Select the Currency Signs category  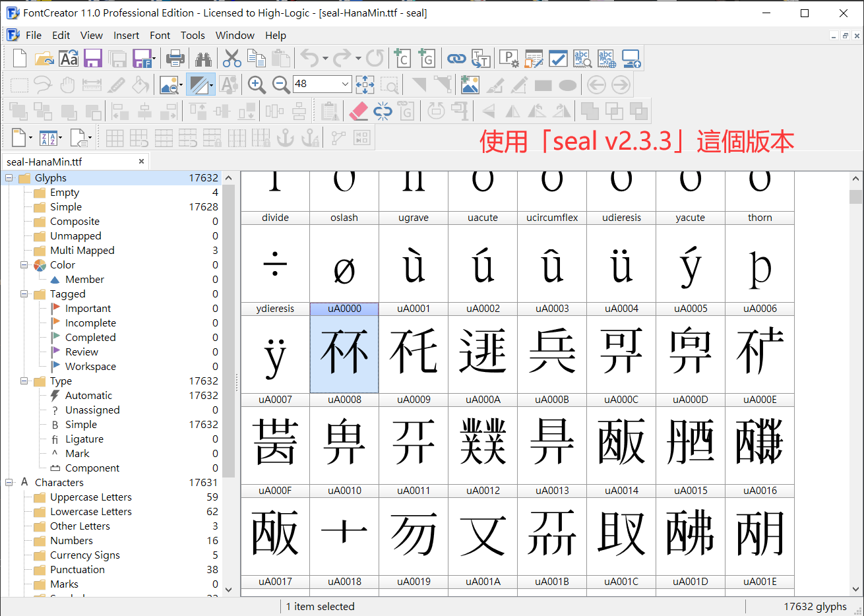[85, 555]
